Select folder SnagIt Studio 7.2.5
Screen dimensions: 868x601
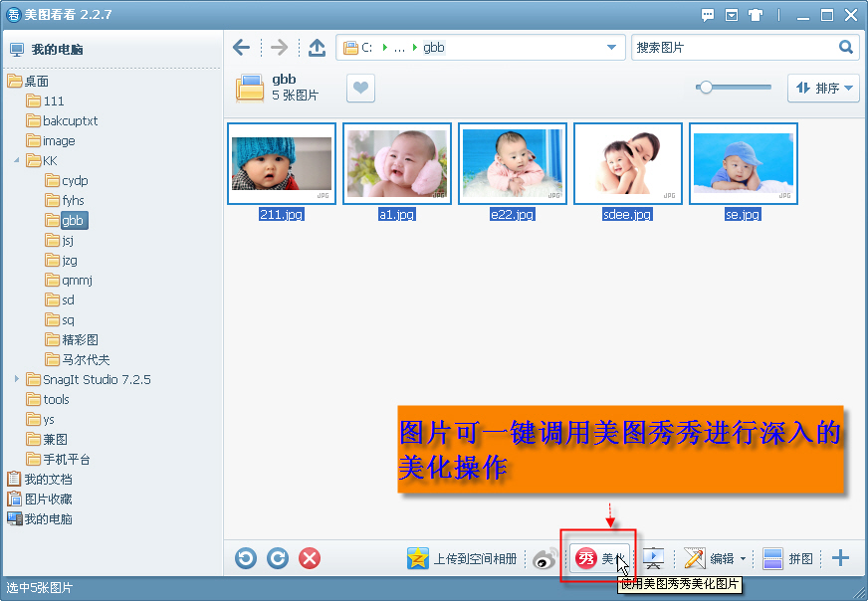(x=89, y=380)
